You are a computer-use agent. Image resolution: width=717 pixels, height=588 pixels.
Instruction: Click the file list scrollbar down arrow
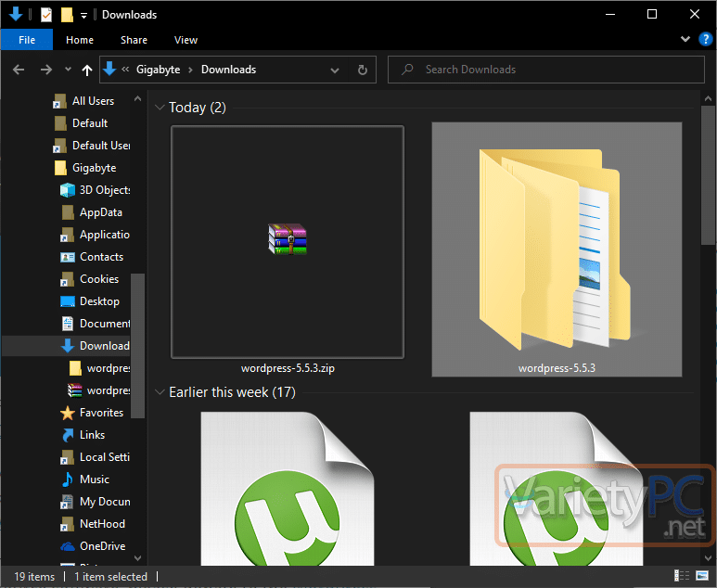[x=708, y=557]
